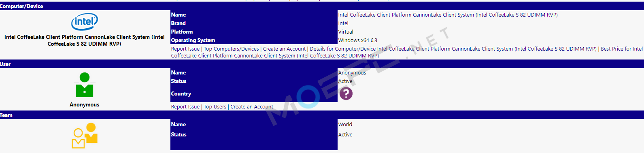The width and height of the screenshot is (644, 153).
Task: Click the green Anonymous user avatar icon
Action: 84,85
